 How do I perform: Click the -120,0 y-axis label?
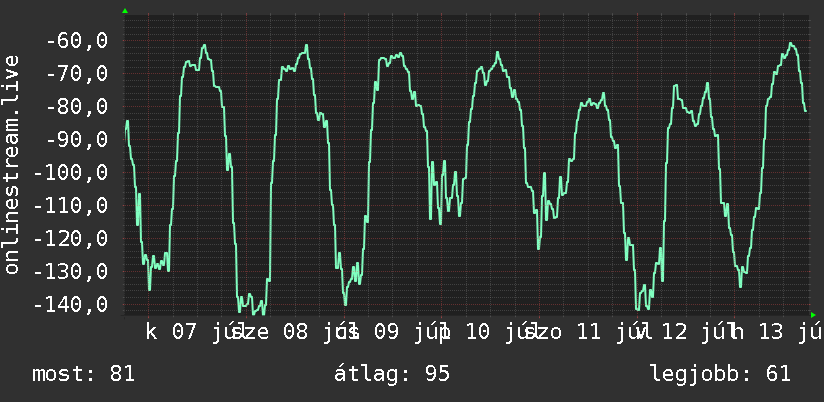pyautogui.click(x=71, y=239)
